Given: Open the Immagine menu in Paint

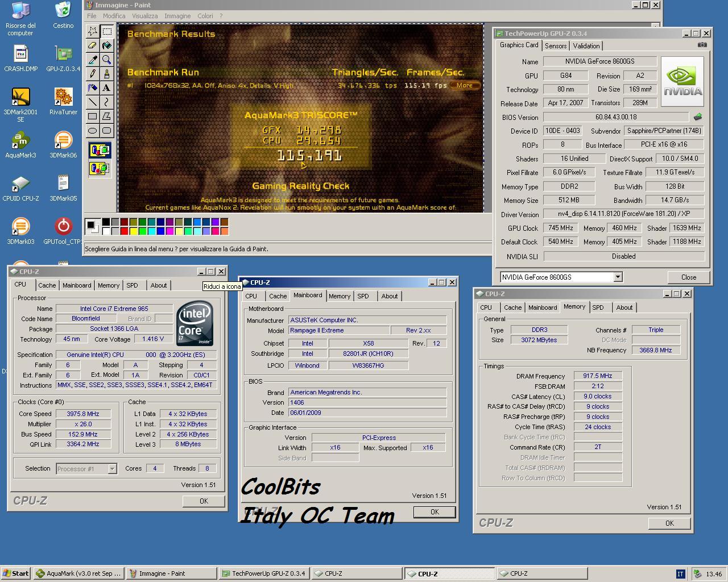Looking at the screenshot, I should pos(177,16).
